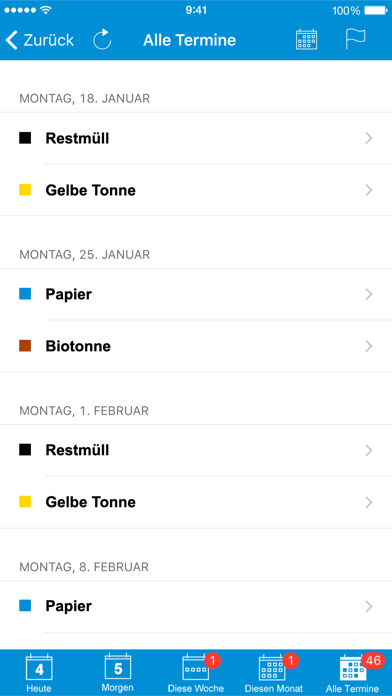Tap black swatch for Restmüll, 18. Januar
This screenshot has width=392, height=696.
[25, 138]
